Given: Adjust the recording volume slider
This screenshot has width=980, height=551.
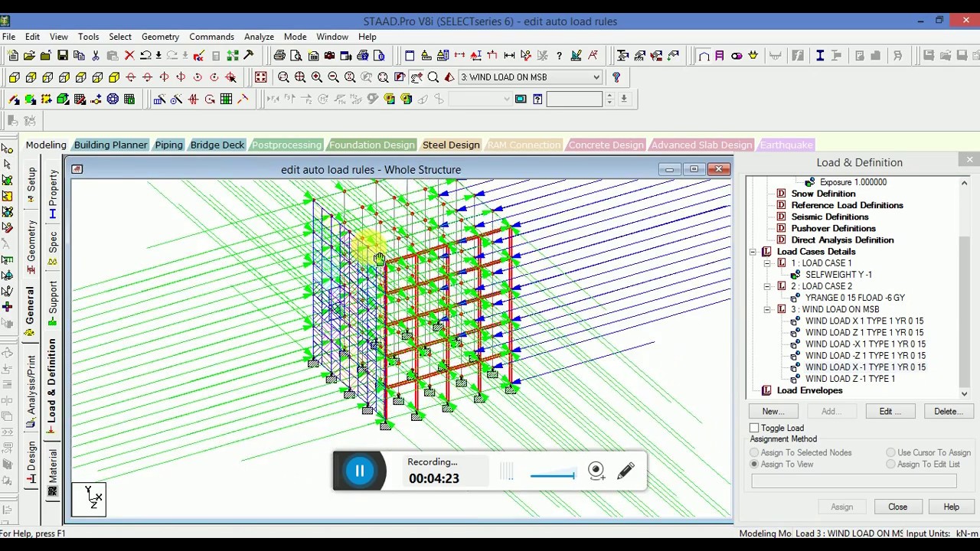Looking at the screenshot, I should (x=552, y=475).
